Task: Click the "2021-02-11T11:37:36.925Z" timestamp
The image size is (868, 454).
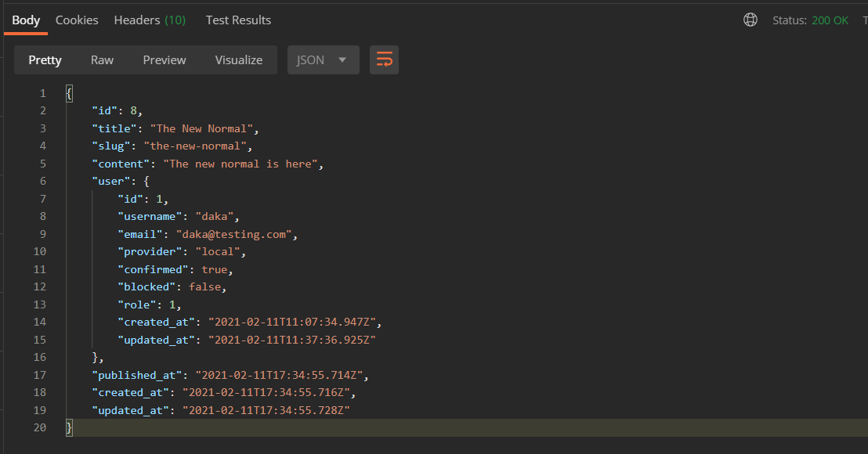Action: pyautogui.click(x=292, y=340)
